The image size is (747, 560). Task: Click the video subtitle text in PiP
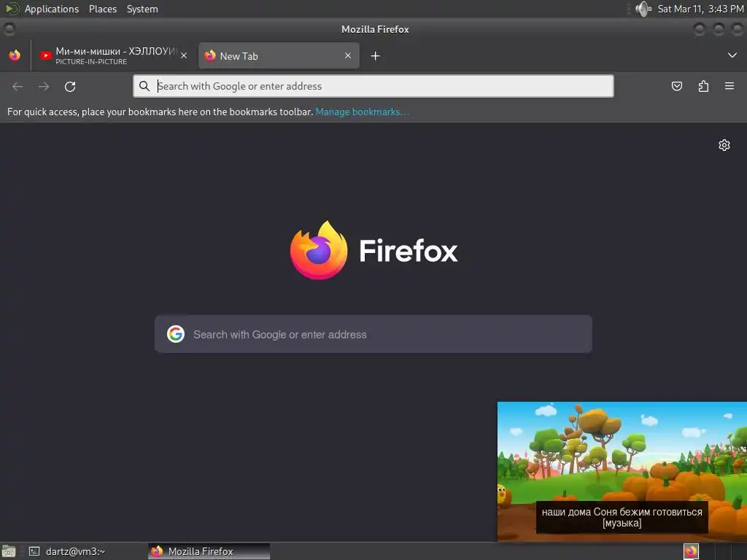pos(622,518)
